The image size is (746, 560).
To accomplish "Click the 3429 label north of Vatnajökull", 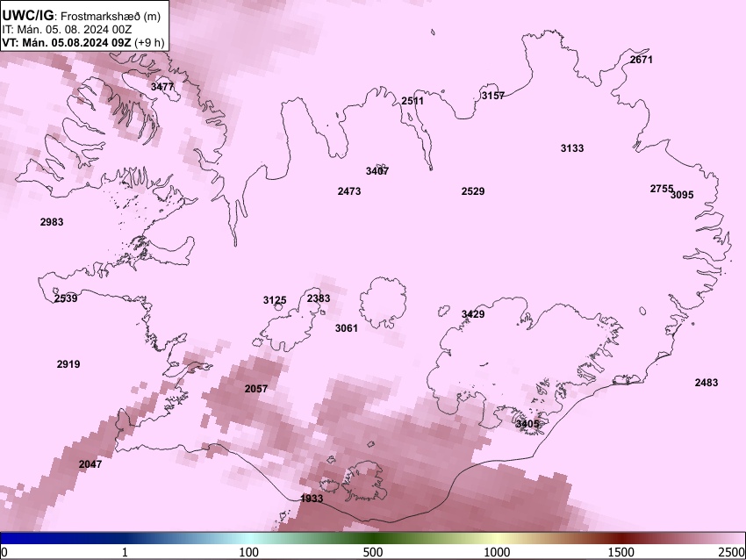I will (473, 314).
